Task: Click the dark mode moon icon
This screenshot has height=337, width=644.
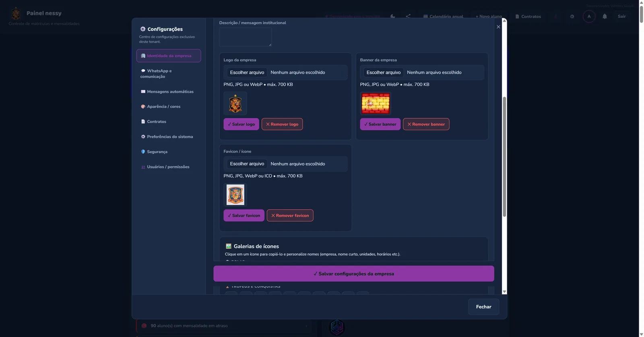Action: 393,16
